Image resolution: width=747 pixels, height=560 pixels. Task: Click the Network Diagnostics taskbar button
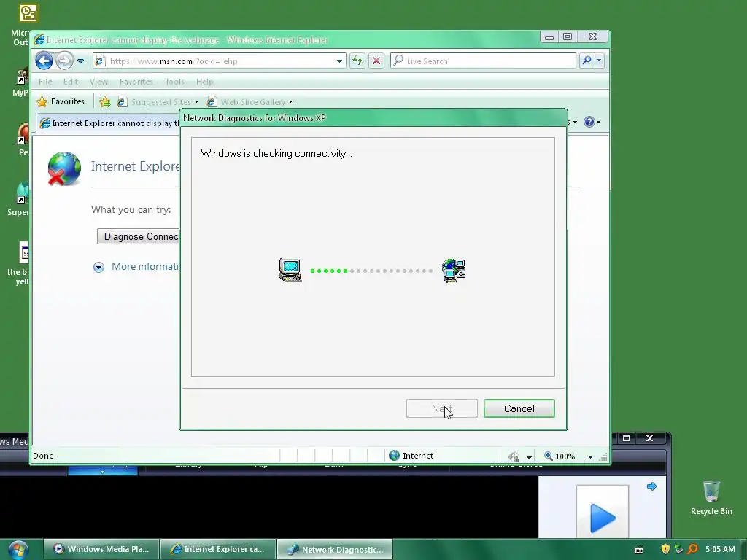[x=335, y=549]
